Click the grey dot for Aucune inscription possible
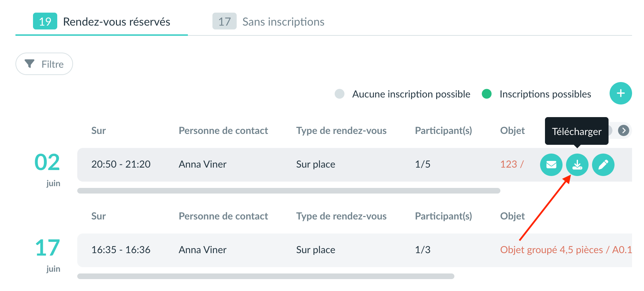Image resolution: width=644 pixels, height=291 pixels. click(x=339, y=94)
